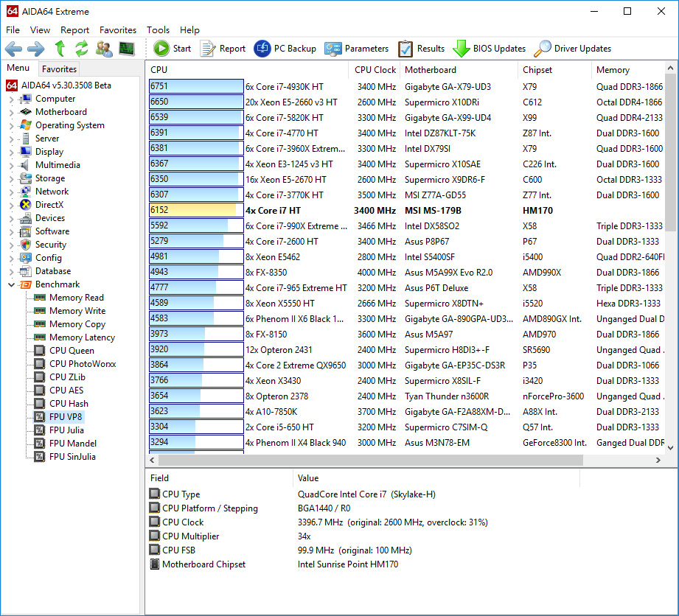This screenshot has height=616, width=679.
Task: Select the 6x Core i7-4930K HT result row
Action: click(406, 86)
